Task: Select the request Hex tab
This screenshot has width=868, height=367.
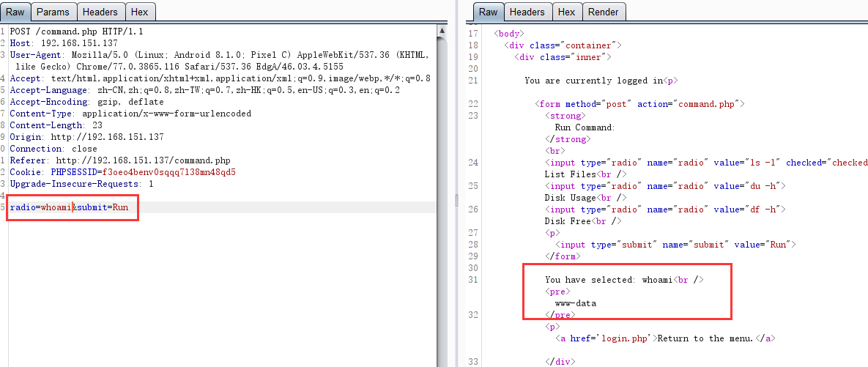Action: [x=139, y=12]
